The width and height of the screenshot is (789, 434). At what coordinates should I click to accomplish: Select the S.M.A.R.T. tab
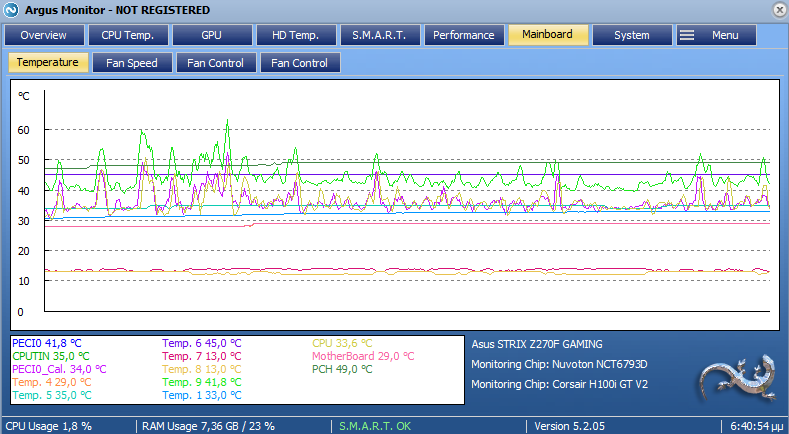(x=380, y=35)
